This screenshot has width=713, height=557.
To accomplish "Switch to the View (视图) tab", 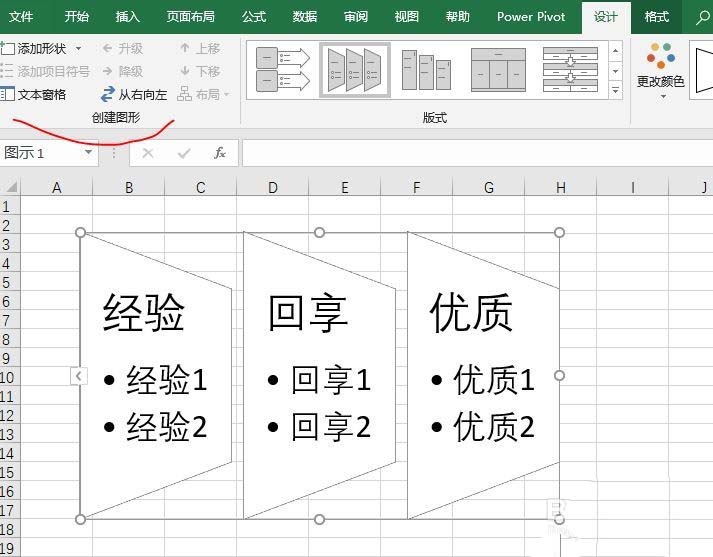I will point(407,17).
